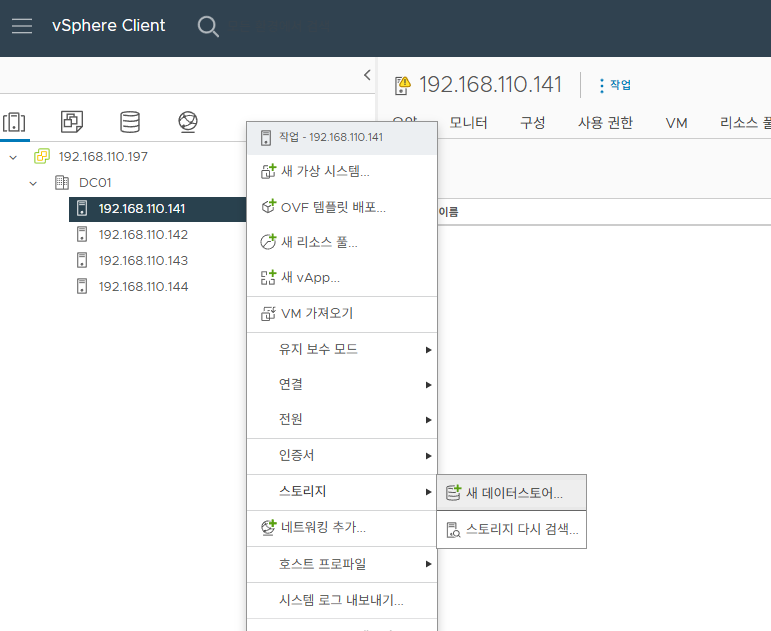Click the 192.168.110.141 host title text
This screenshot has width=771, height=631.
coord(490,85)
